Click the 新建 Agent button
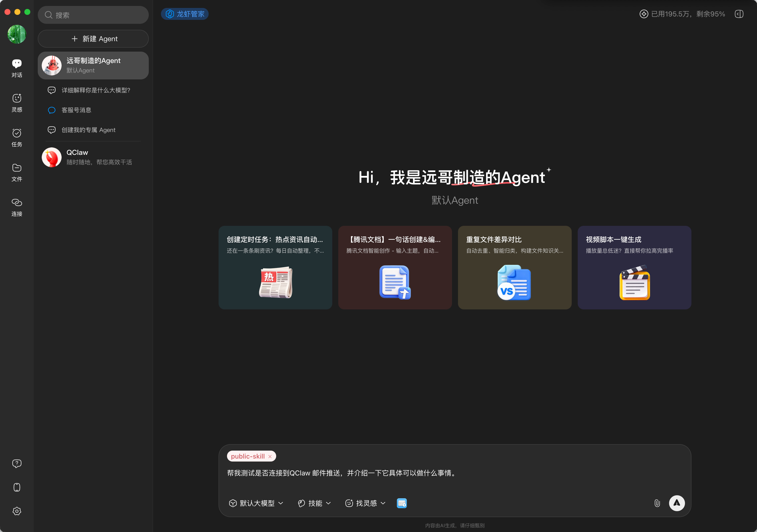 pos(93,39)
